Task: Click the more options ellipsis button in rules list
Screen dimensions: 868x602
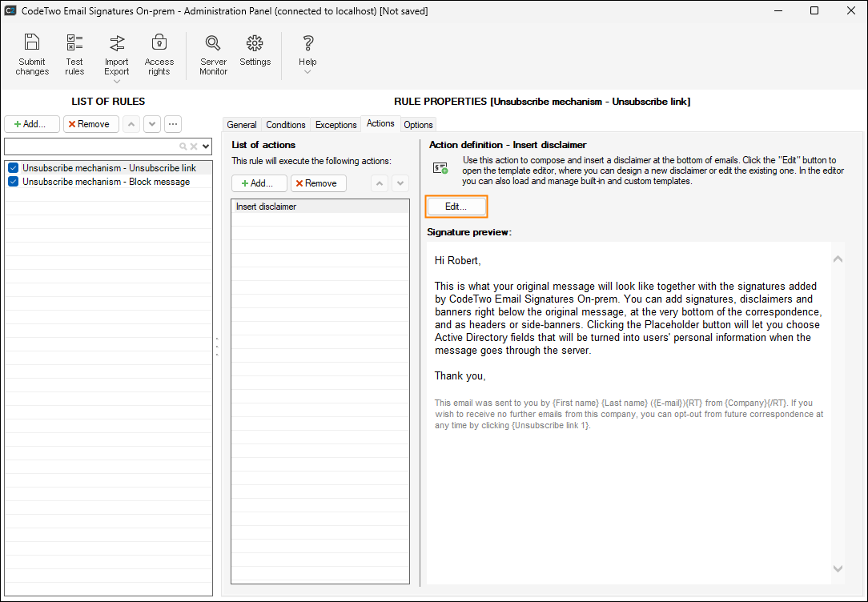Action: tap(172, 124)
